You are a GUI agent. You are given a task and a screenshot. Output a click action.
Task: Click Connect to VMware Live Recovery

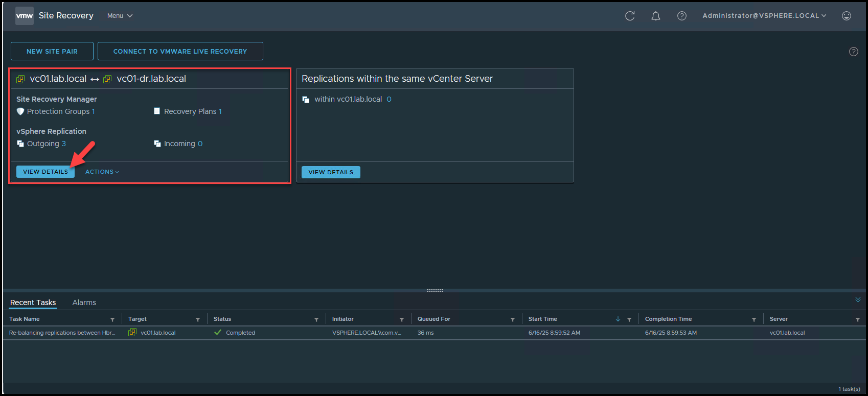(180, 51)
